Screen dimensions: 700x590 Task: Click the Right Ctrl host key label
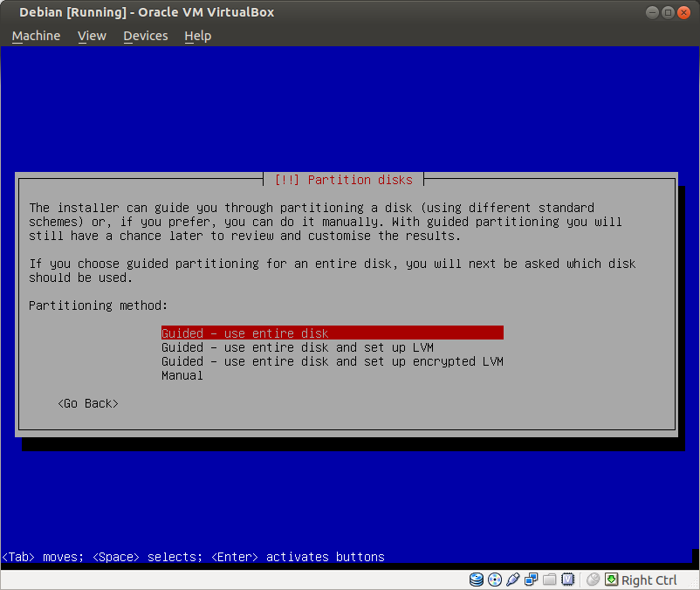pos(649,580)
